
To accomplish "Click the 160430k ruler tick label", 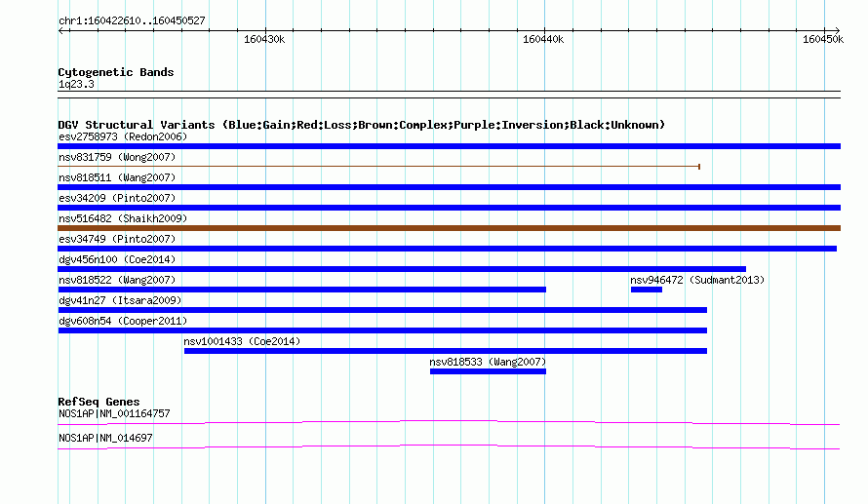I will 264,39.
